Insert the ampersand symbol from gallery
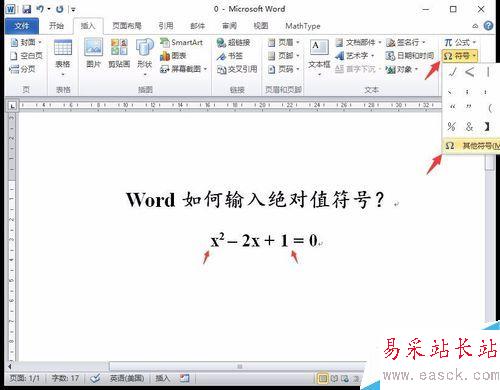 tap(470, 126)
